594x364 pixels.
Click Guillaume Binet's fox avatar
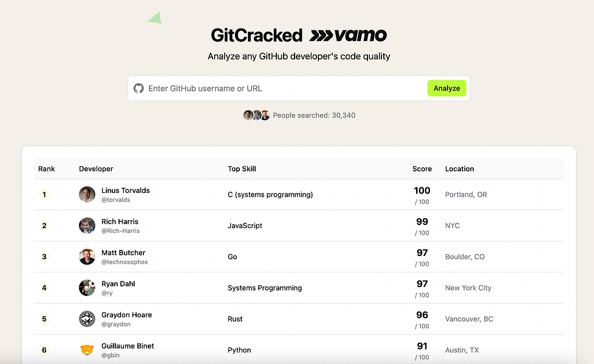pyautogui.click(x=87, y=350)
